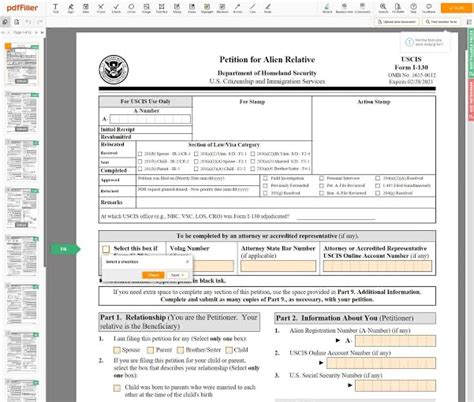Click the pages panel icon under pdfFiller logo
The width and height of the screenshot is (474, 402).
(5, 22)
